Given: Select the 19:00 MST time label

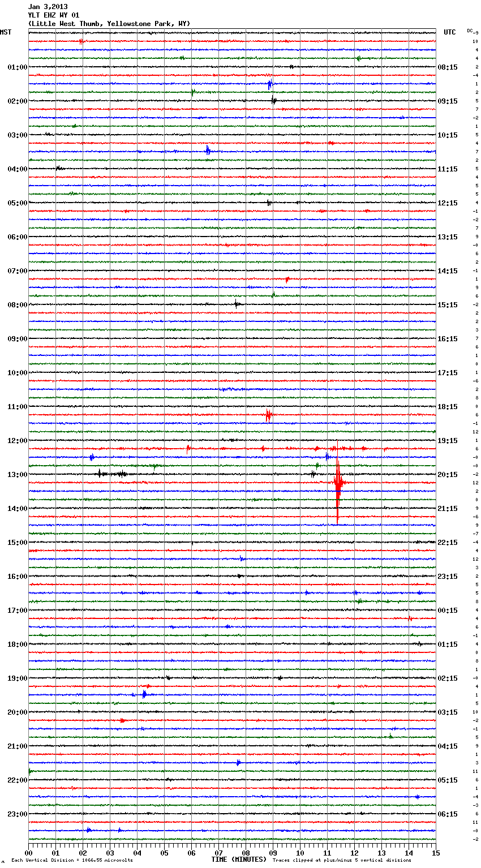Looking at the screenshot, I should 18,678.
